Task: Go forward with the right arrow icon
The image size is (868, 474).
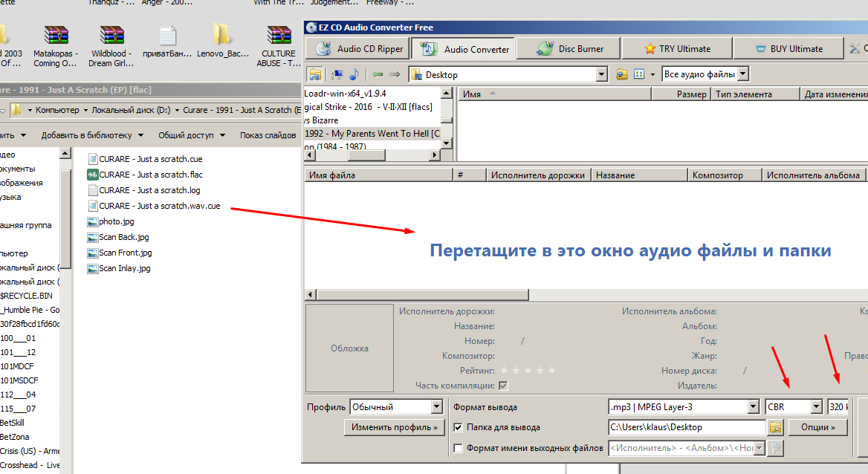Action: point(395,74)
